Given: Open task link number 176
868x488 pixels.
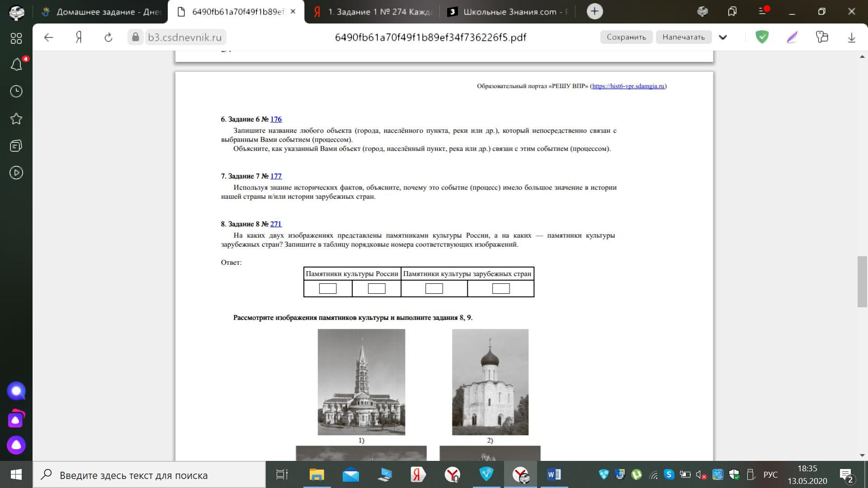Looking at the screenshot, I should 276,119.
